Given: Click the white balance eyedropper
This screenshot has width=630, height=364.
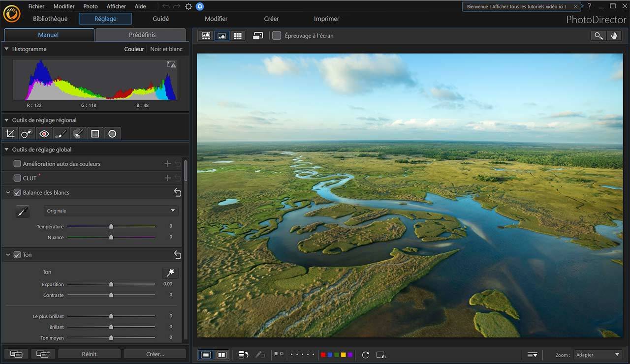Looking at the screenshot, I should coord(22,212).
